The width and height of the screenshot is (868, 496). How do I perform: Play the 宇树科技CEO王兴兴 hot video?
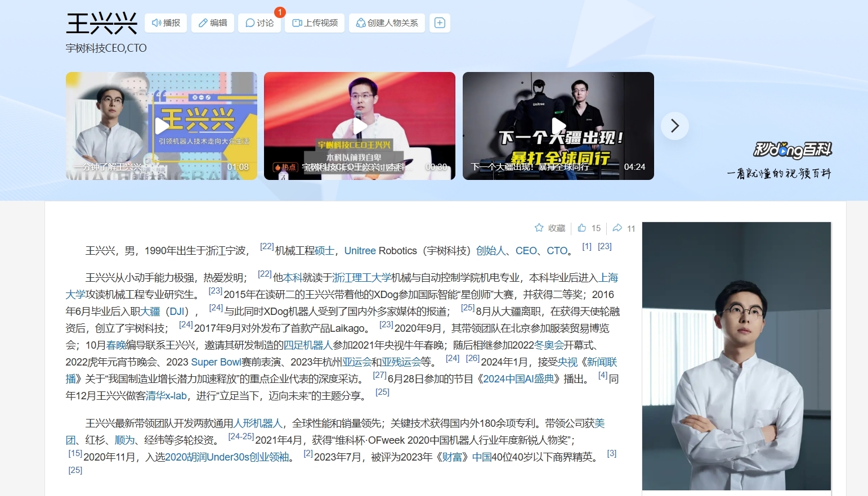360,126
